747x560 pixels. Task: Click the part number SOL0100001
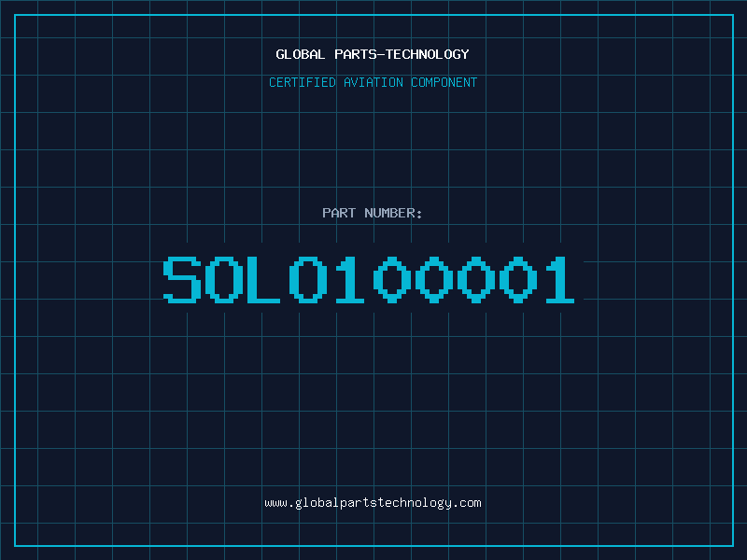coord(369,279)
